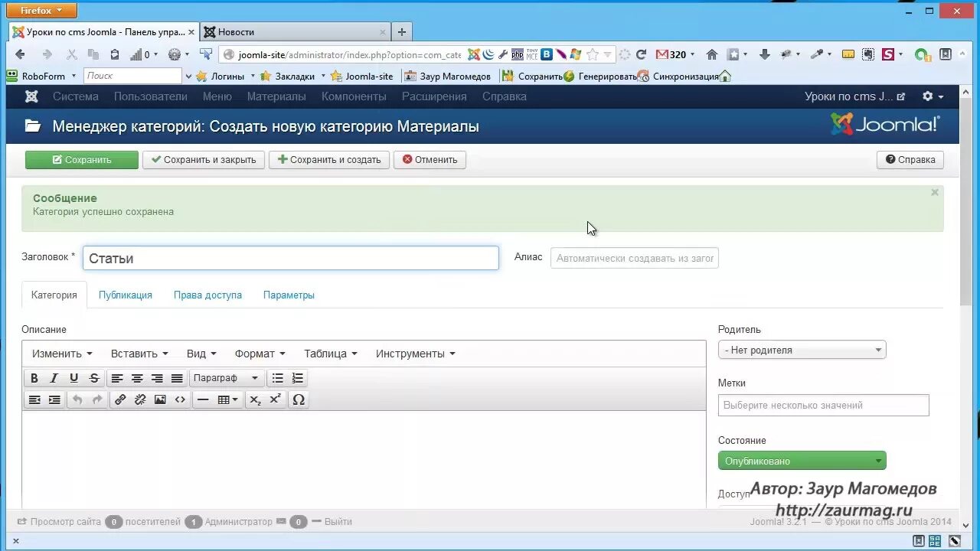The image size is (980, 551).
Task: Click the Справка toolbar button
Action: pos(910,160)
